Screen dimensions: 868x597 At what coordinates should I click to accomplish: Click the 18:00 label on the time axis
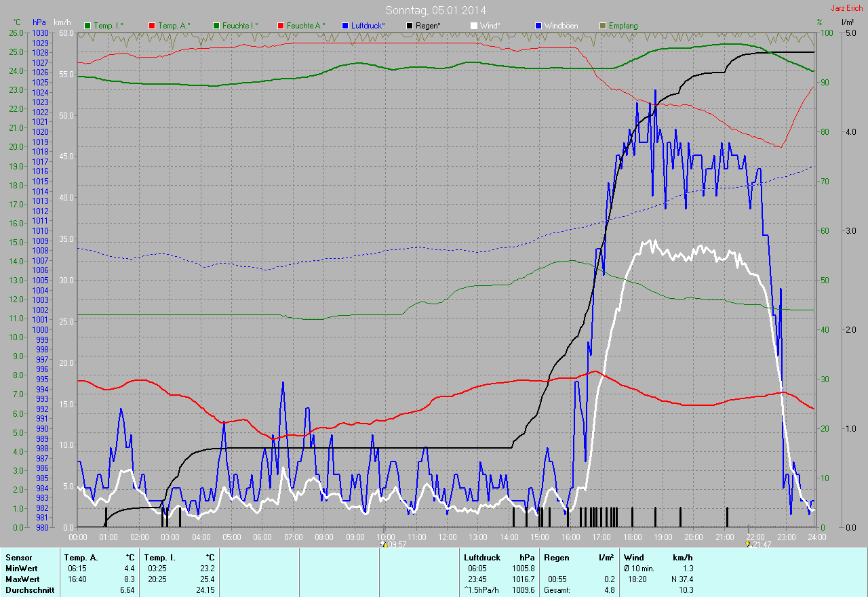click(632, 537)
